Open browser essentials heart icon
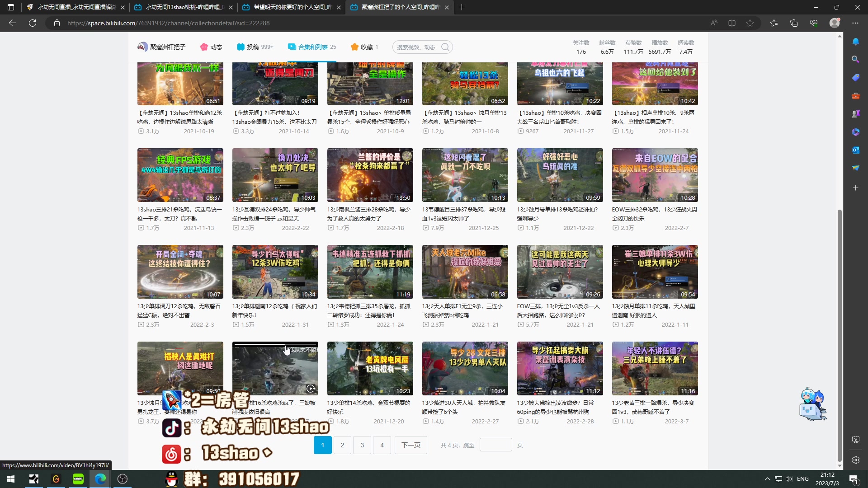 click(x=814, y=23)
